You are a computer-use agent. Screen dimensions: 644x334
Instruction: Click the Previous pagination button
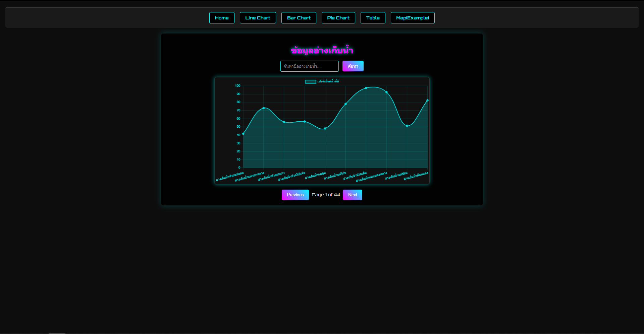[295, 195]
